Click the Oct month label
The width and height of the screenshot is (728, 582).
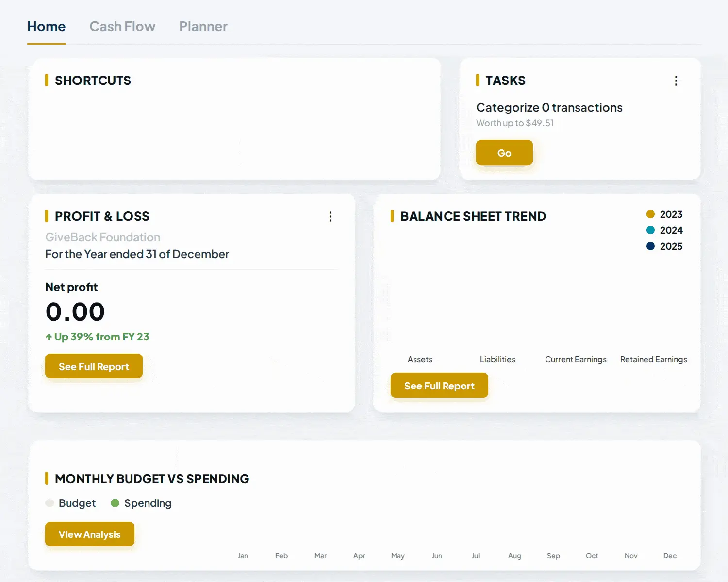point(592,556)
